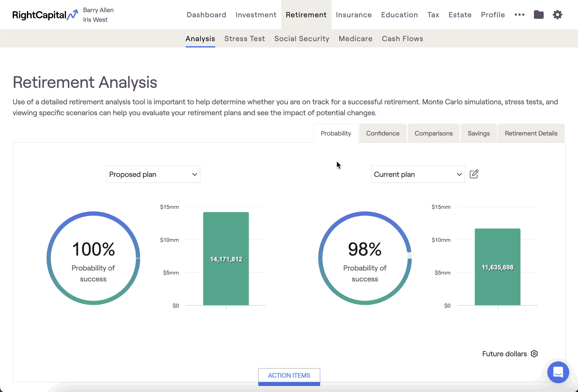Switch to the Confidence tab
Viewport: 578px width, 392px height.
coord(383,133)
